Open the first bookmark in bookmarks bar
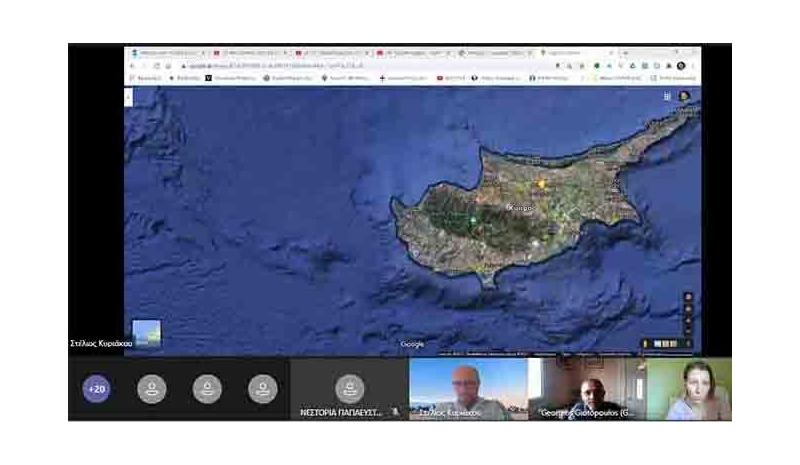This screenshot has width=800, height=465. [145, 78]
